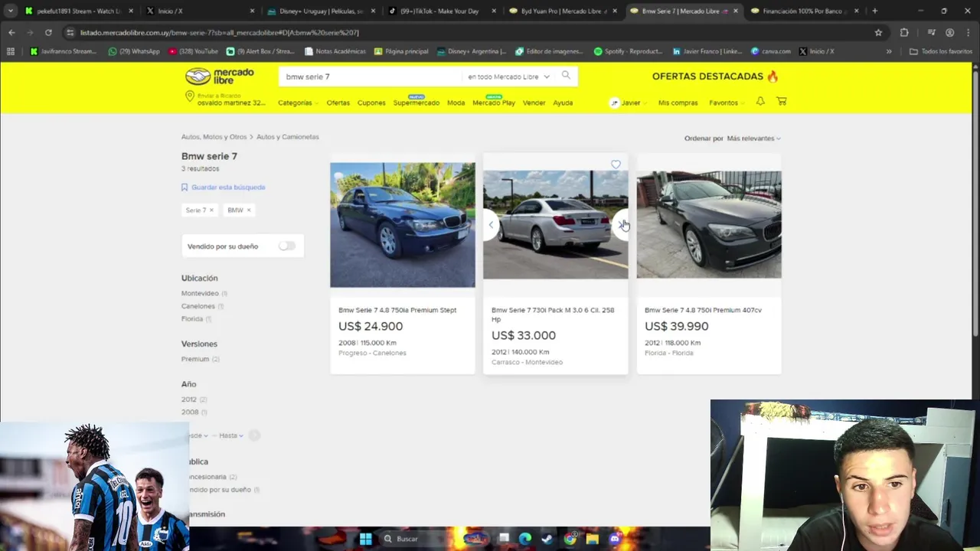Open a new browser tab
980x551 pixels.
(x=874, y=11)
